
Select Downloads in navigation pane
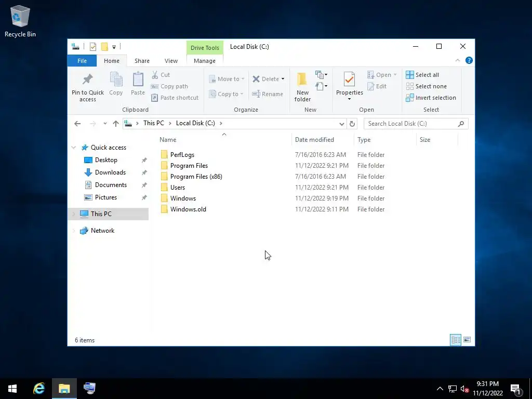coord(110,172)
